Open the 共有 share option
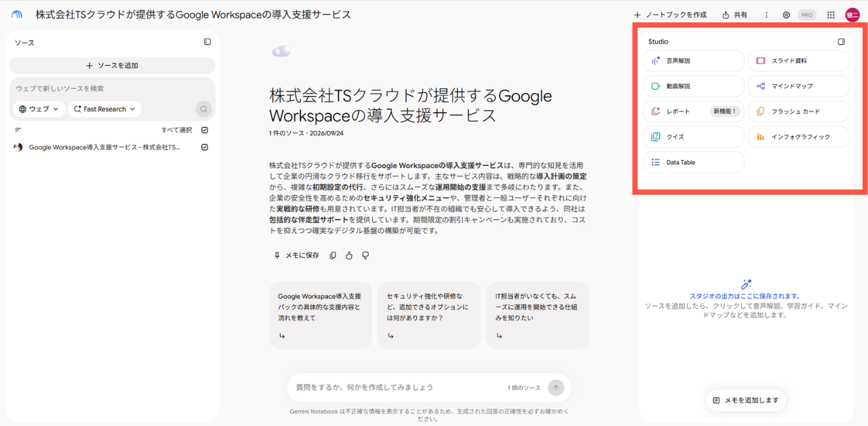Screen dimensions: 868x426 734,15
